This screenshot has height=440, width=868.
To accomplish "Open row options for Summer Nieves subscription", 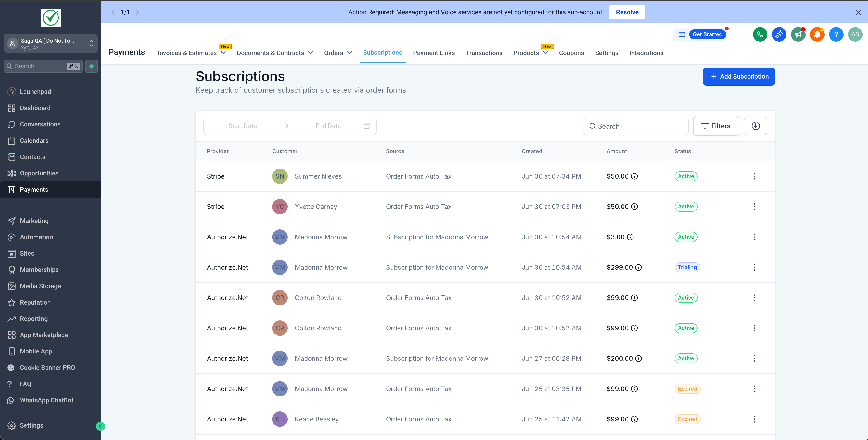I will point(754,176).
